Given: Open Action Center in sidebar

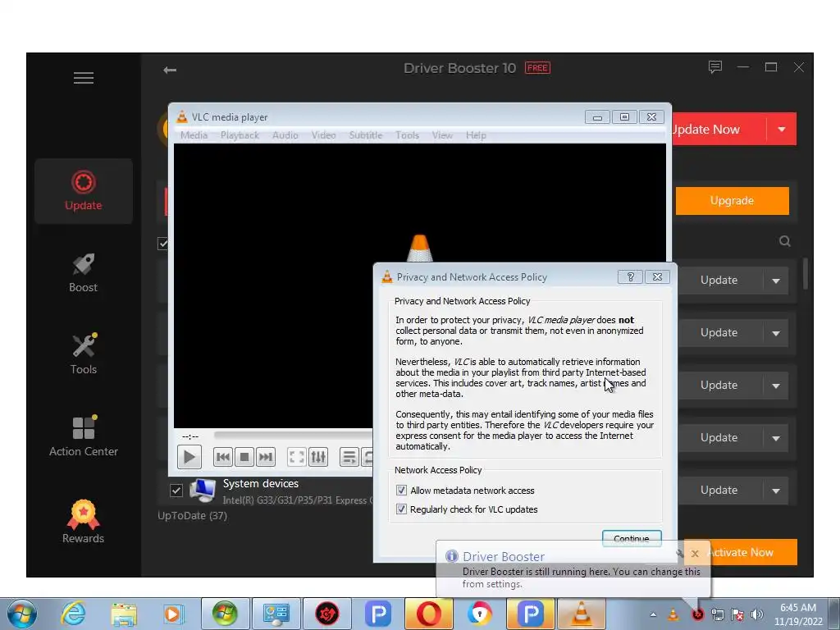Looking at the screenshot, I should click(83, 437).
